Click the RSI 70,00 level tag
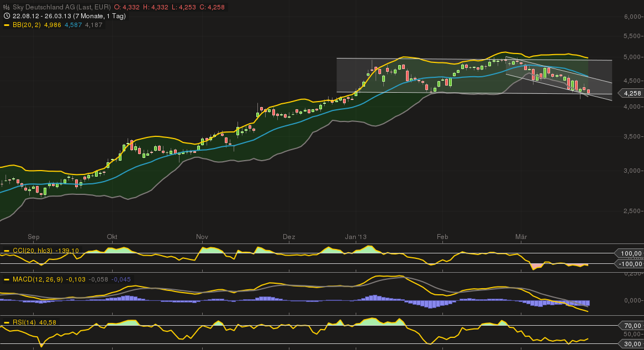 [x=630, y=326]
